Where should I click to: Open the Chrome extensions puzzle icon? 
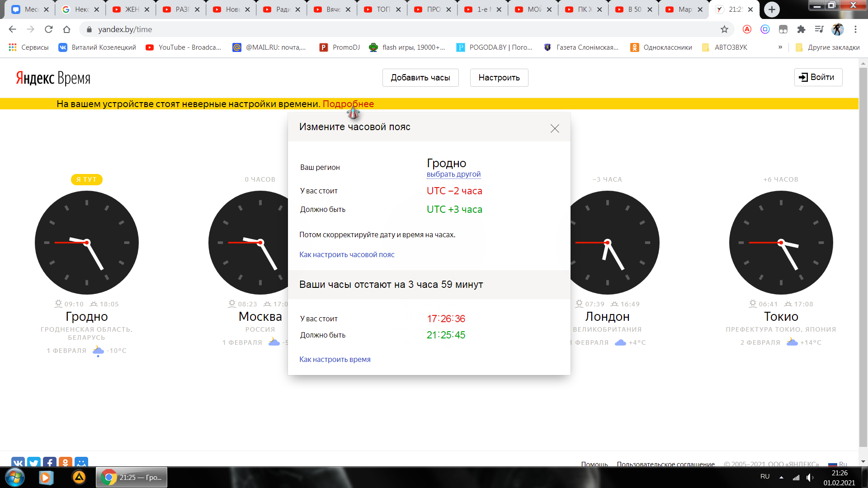pos(801,29)
